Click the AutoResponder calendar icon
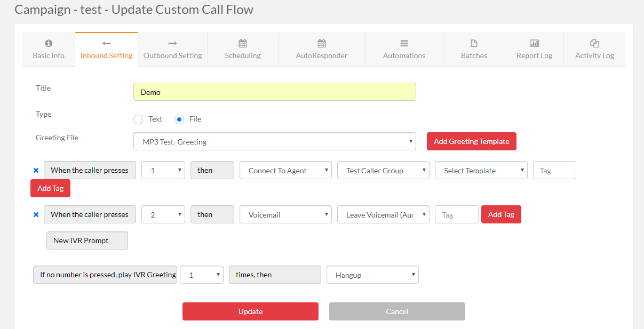Image resolution: width=644 pixels, height=329 pixels. pyautogui.click(x=322, y=43)
